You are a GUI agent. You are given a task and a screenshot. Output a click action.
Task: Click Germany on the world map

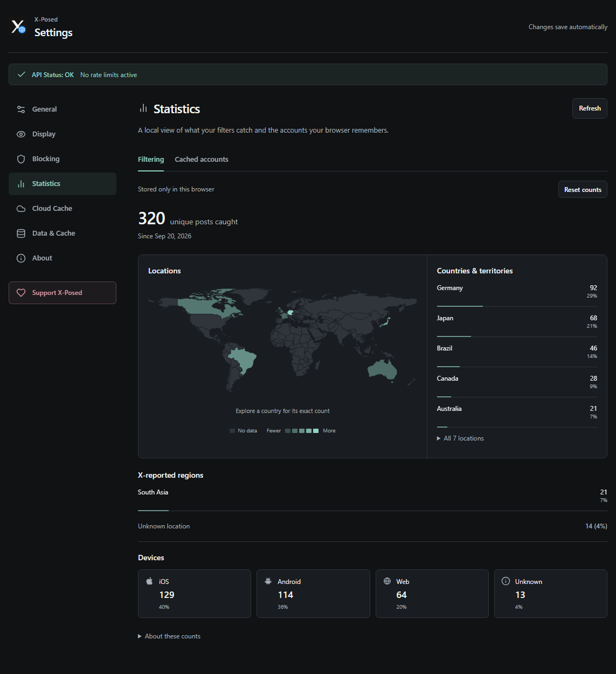pos(290,312)
